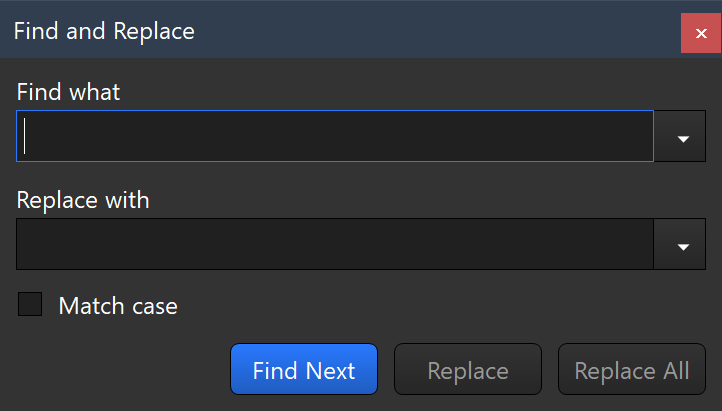The image size is (722, 411).
Task: Click the Find what label
Action: (68, 92)
